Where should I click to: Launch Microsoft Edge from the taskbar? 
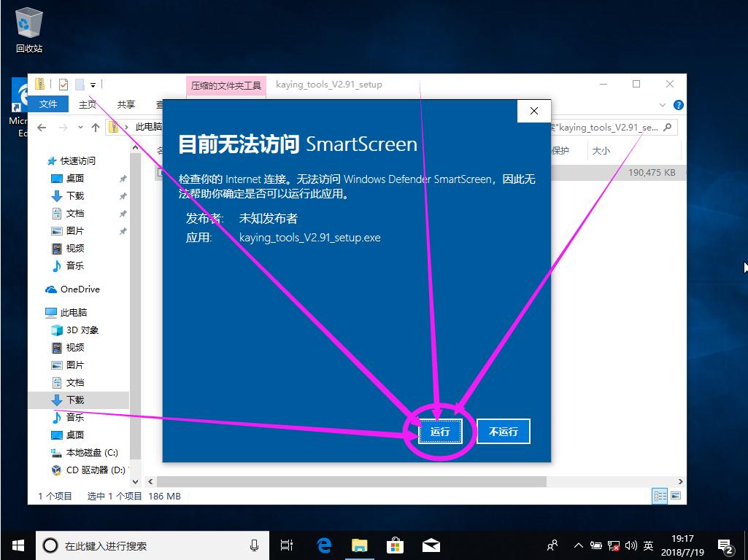coord(323,545)
